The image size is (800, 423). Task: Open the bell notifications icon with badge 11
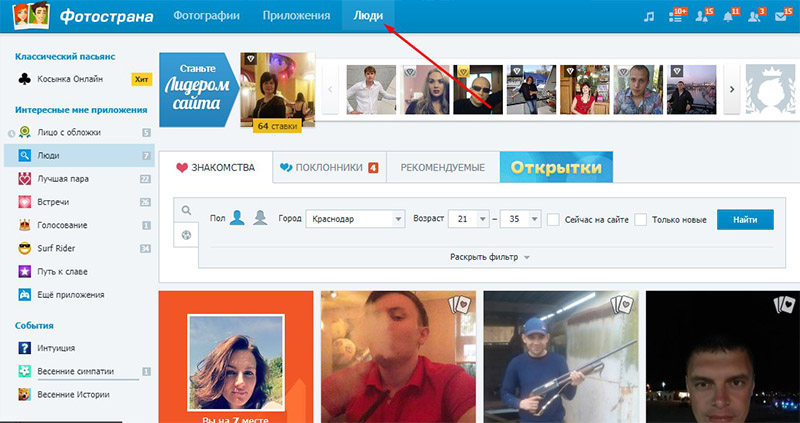tap(728, 16)
